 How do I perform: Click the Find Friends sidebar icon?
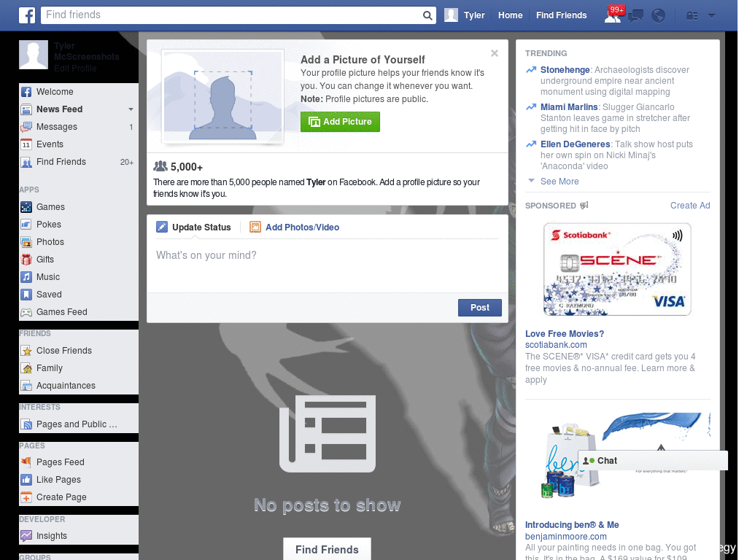click(26, 163)
